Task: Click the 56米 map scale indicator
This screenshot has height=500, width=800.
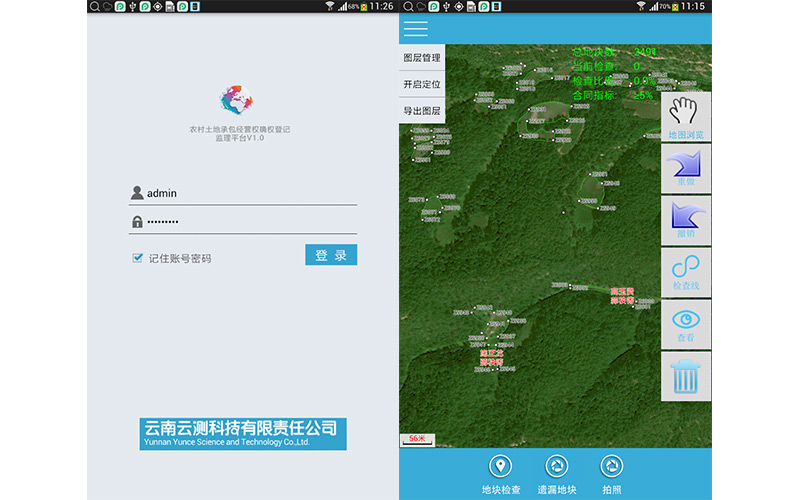Action: (x=417, y=440)
